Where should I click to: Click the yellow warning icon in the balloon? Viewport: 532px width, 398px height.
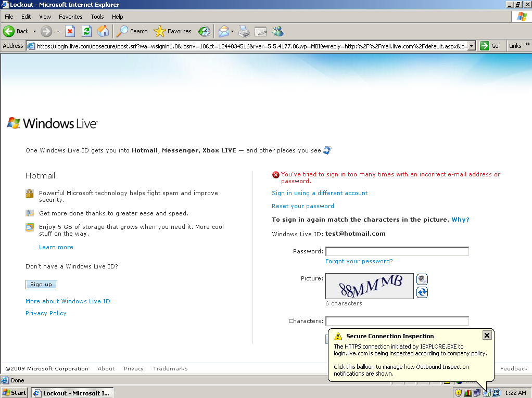pyautogui.click(x=338, y=336)
